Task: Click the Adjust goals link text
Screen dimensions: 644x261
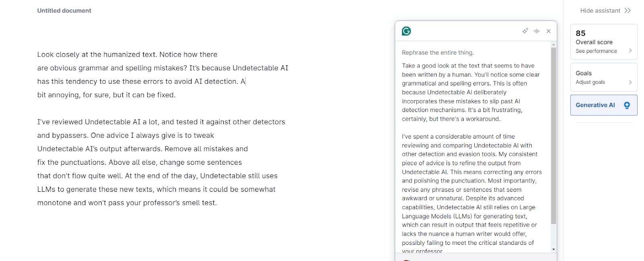Action: 590,82
